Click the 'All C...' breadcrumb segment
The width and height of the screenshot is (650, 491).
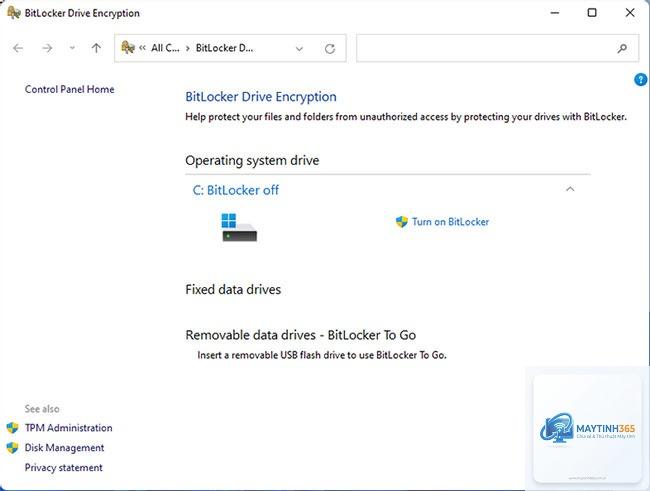click(165, 48)
